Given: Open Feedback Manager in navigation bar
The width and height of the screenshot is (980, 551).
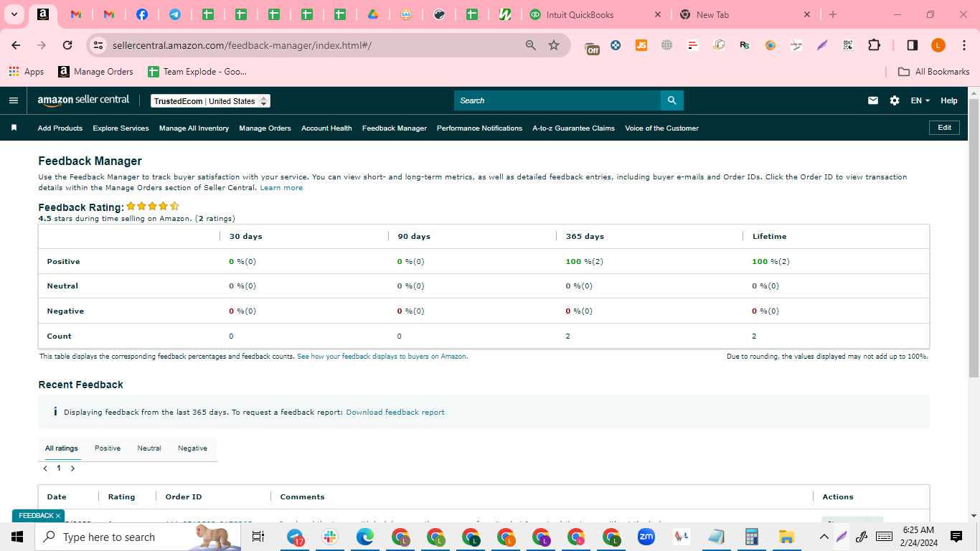Looking at the screenshot, I should pos(394,128).
